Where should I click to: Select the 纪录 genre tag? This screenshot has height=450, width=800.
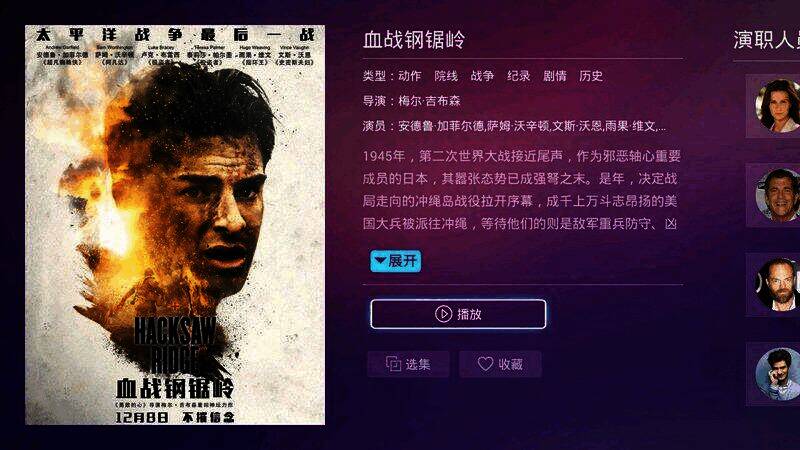click(x=518, y=76)
